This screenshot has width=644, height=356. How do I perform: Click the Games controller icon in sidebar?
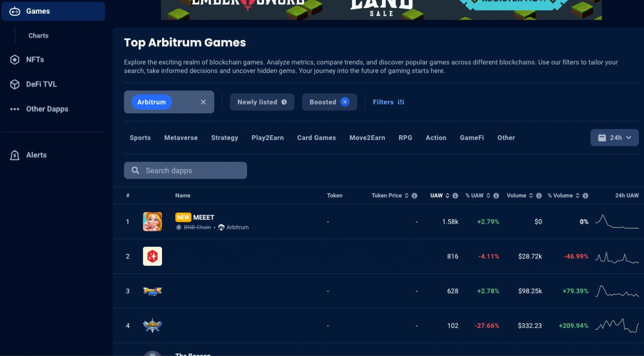(15, 11)
